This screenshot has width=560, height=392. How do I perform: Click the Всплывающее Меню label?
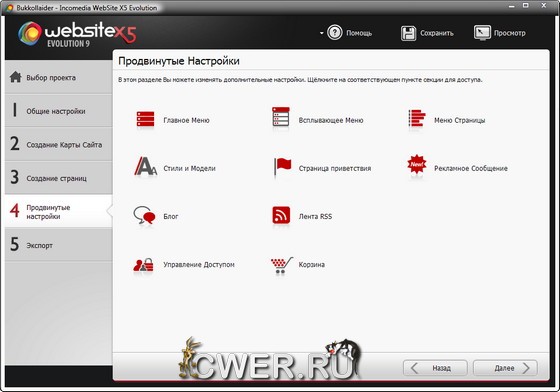coord(331,120)
